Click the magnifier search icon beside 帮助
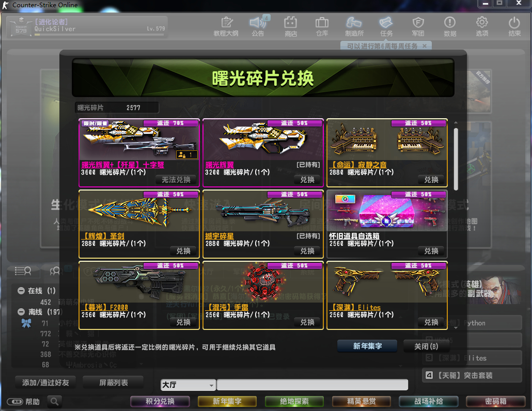The height and width of the screenshot is (411, 532). (54, 402)
